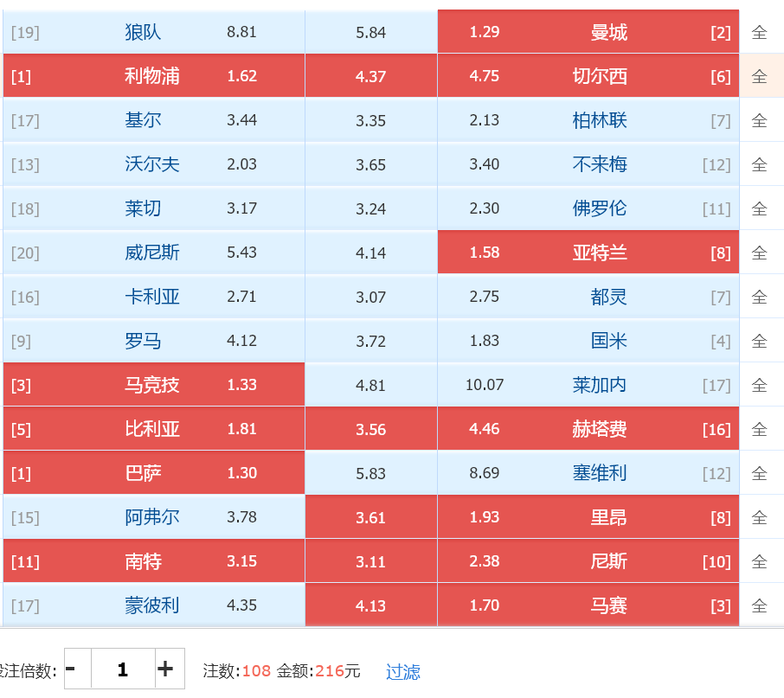Viewport: 784px width, 698px height.
Task: Click the bet multiplier input field
Action: [x=123, y=669]
